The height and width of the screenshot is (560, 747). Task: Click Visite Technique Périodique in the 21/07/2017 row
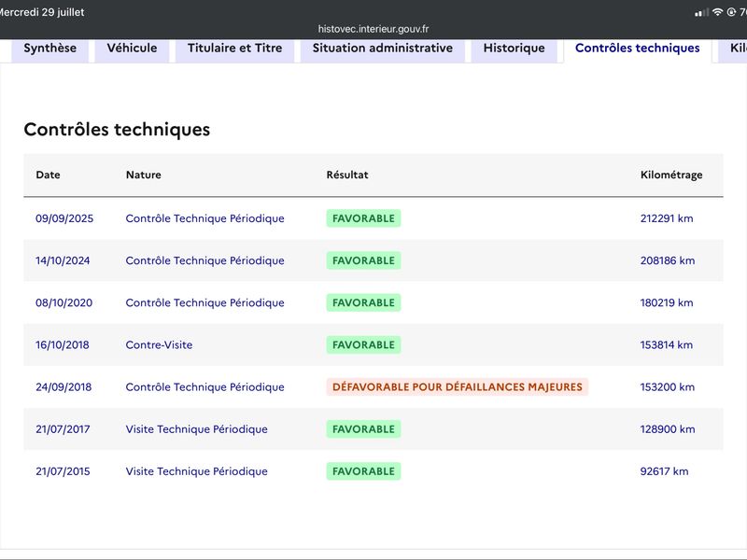[197, 429]
